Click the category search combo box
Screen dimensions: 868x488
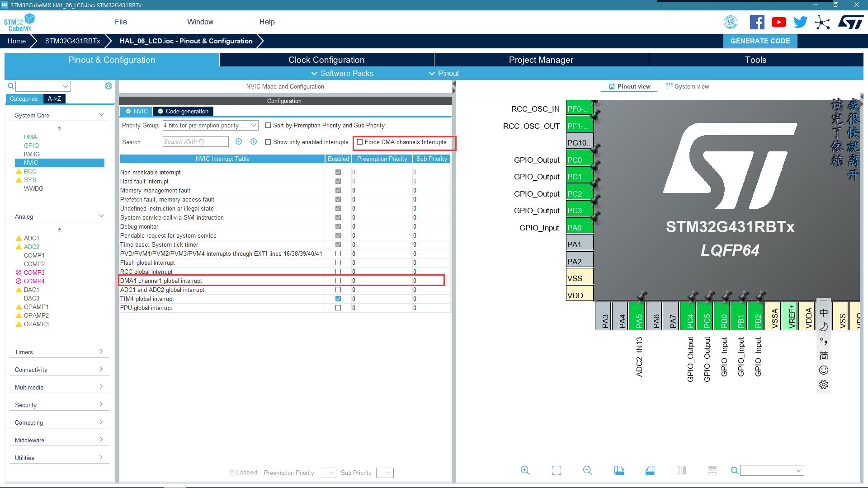tap(43, 86)
